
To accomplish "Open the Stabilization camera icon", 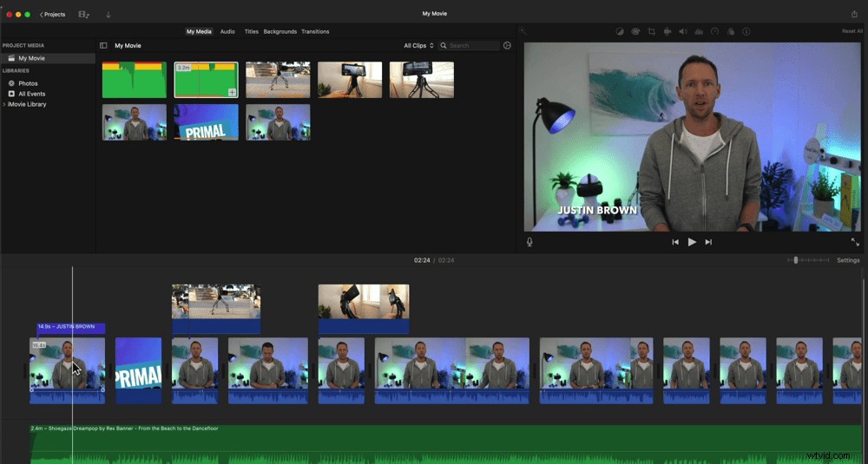I will (667, 31).
